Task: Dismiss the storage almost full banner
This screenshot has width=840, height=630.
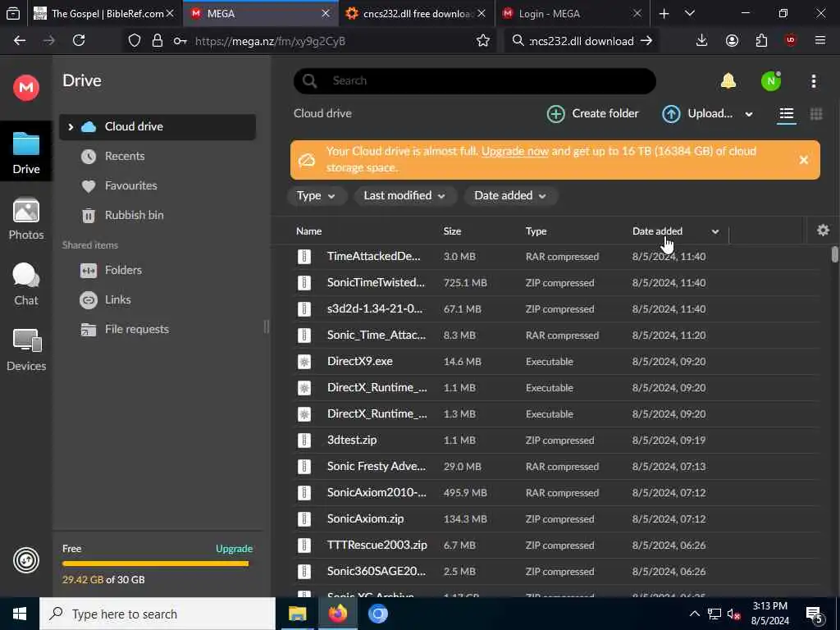Action: 803,160
